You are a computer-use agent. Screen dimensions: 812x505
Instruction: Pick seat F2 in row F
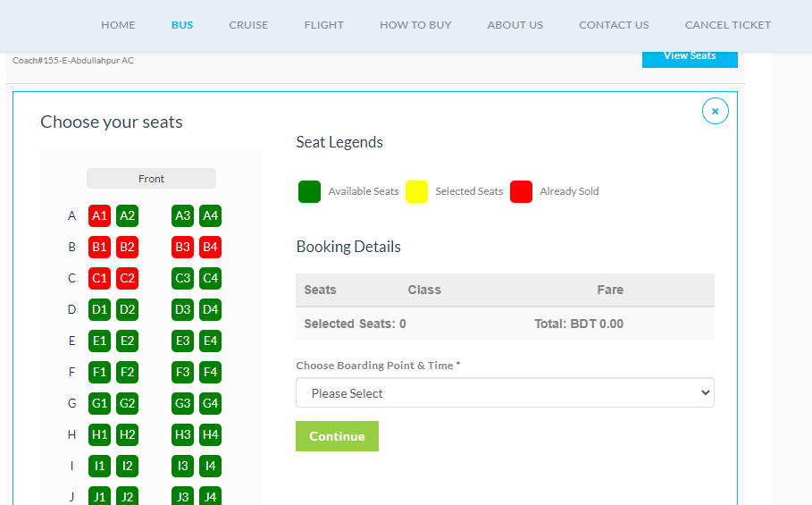coord(127,372)
